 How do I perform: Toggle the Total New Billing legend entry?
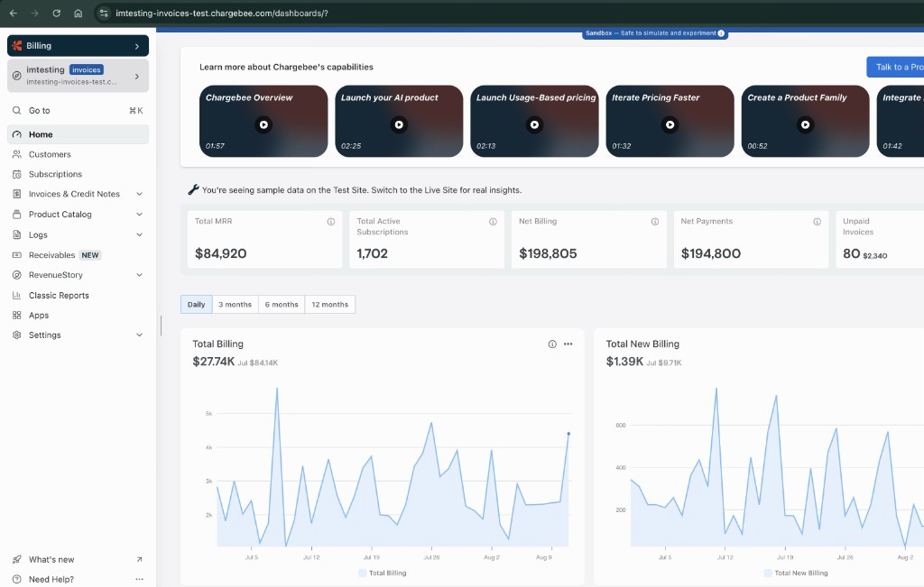click(796, 573)
